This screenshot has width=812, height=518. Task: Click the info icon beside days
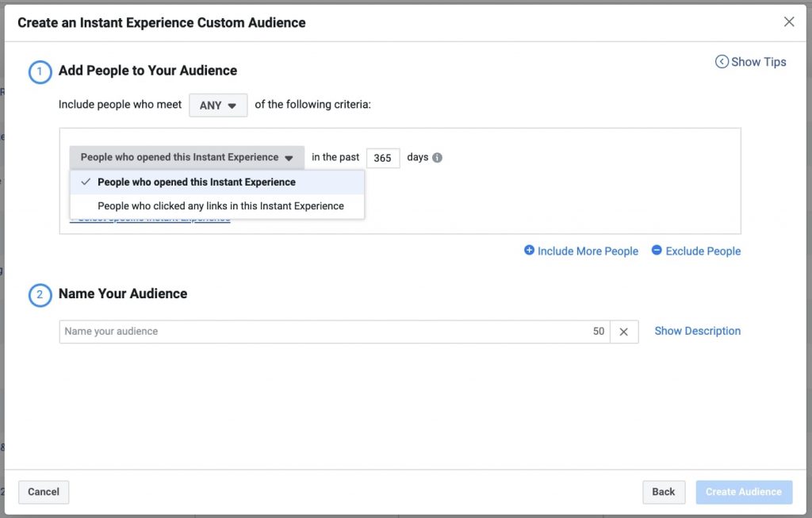(437, 158)
